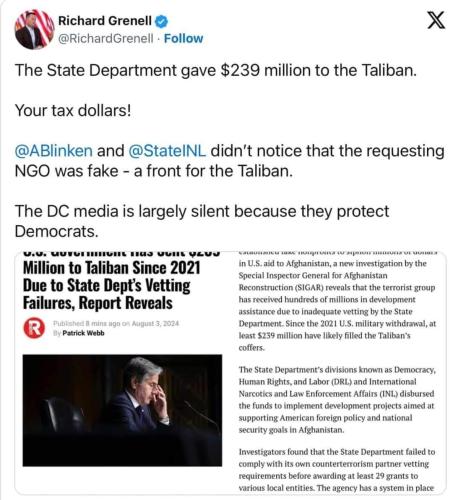
Task: Click the X logo icon
Action: (436, 20)
